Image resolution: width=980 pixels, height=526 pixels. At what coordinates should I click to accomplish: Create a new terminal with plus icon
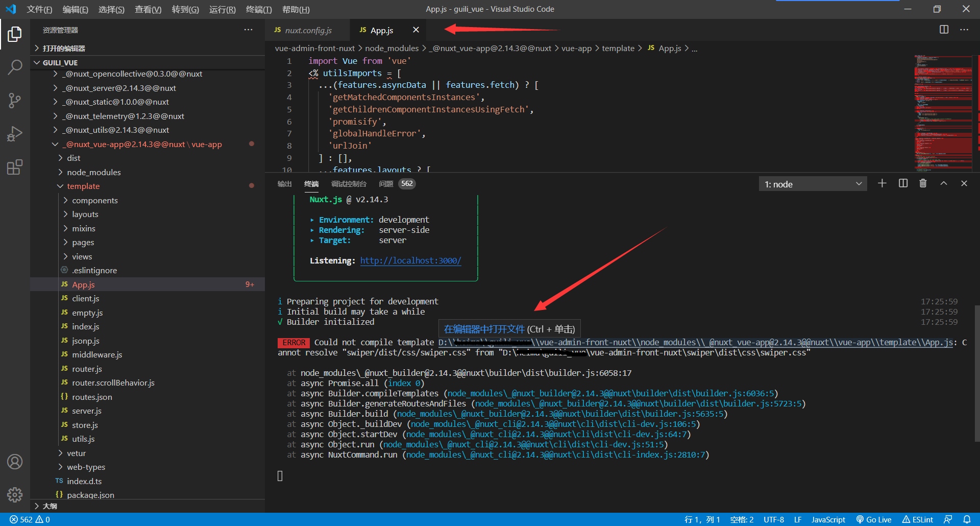tap(882, 183)
